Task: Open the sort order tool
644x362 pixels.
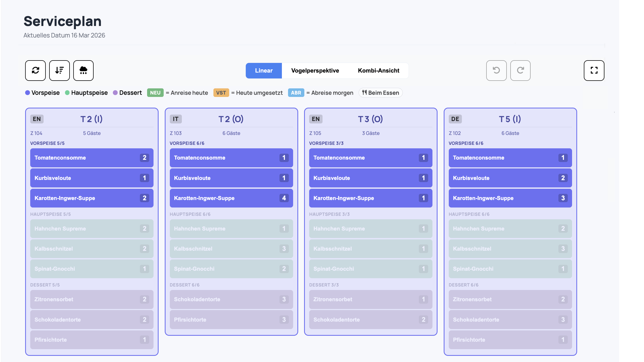Action: pyautogui.click(x=59, y=70)
